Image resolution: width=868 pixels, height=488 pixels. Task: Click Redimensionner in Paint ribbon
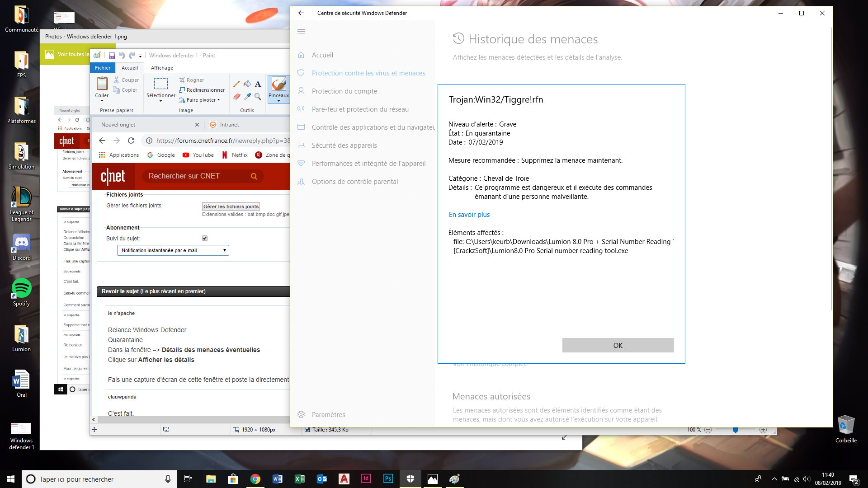click(202, 90)
